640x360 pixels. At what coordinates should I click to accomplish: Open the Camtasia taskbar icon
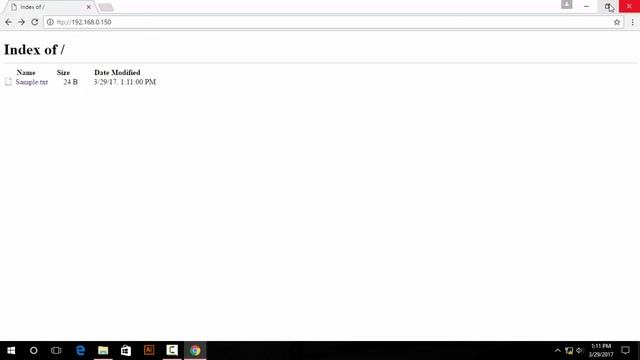click(x=172, y=351)
